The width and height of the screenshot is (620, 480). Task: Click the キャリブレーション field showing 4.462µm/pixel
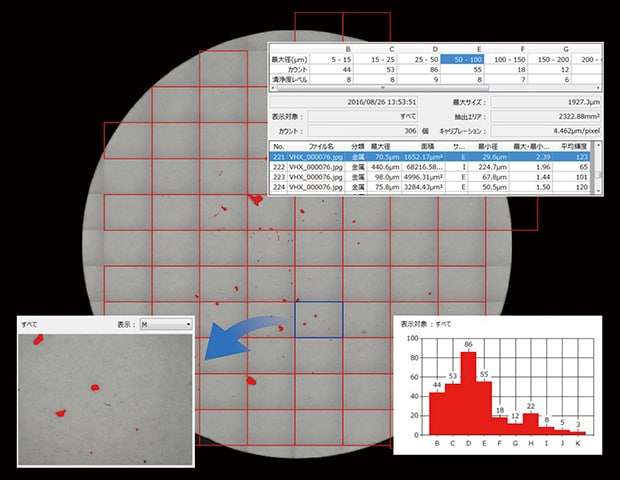546,131
